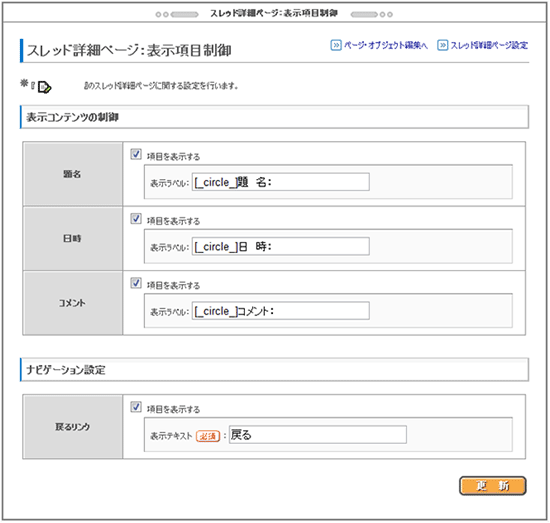Focus the コメント display label field
The height and width of the screenshot is (523, 550).
[x=281, y=311]
